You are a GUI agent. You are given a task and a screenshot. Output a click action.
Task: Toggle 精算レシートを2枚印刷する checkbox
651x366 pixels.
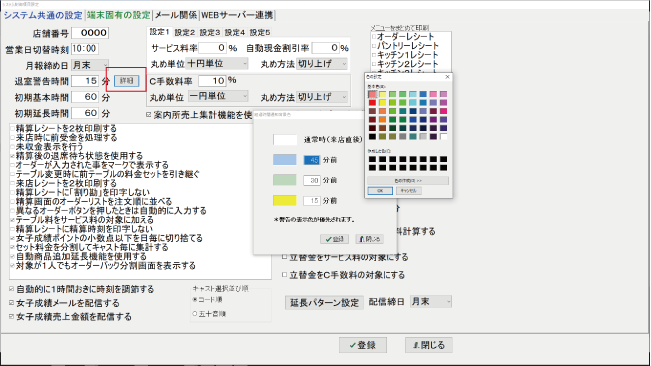[13, 129]
